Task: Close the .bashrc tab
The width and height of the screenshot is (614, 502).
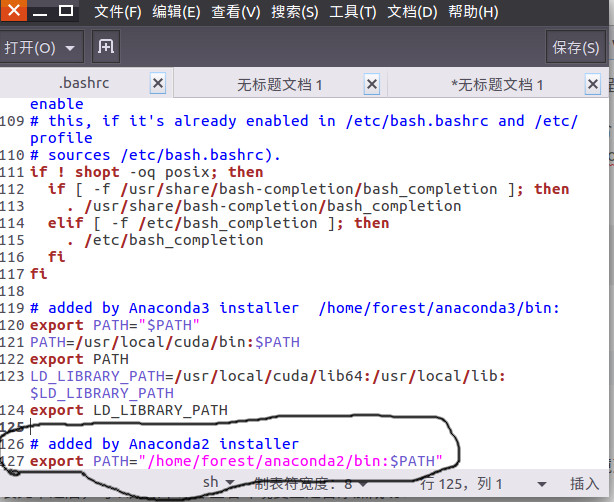Action: (x=158, y=83)
